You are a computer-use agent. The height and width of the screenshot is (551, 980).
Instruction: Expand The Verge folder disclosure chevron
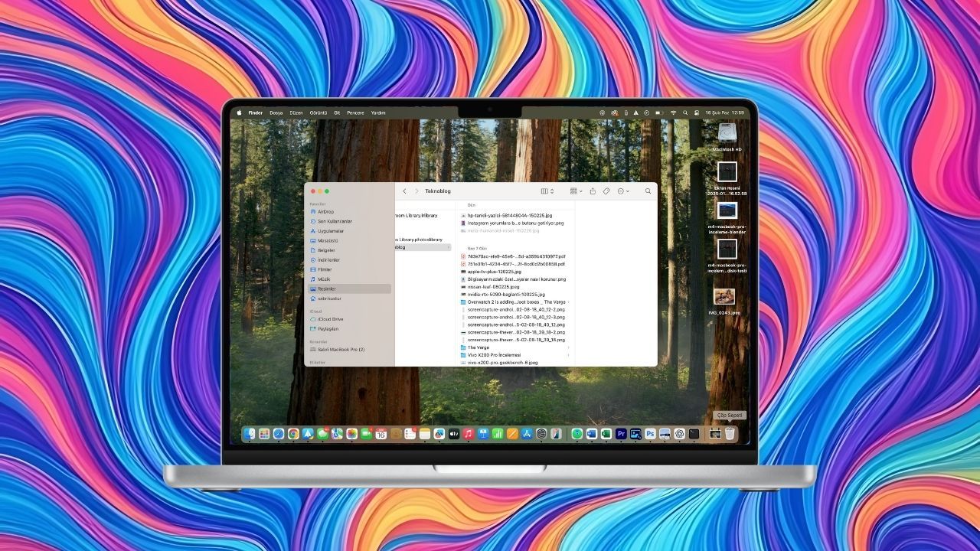coord(570,347)
